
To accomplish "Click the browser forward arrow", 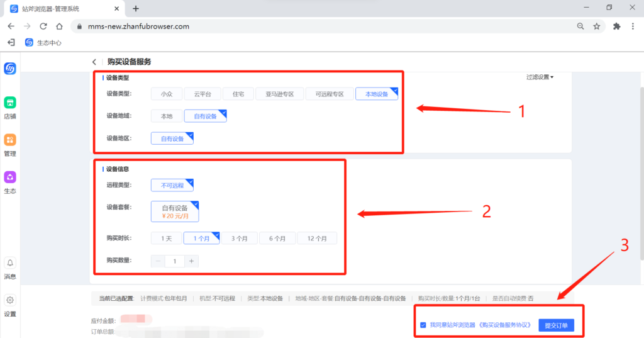I will click(x=27, y=26).
